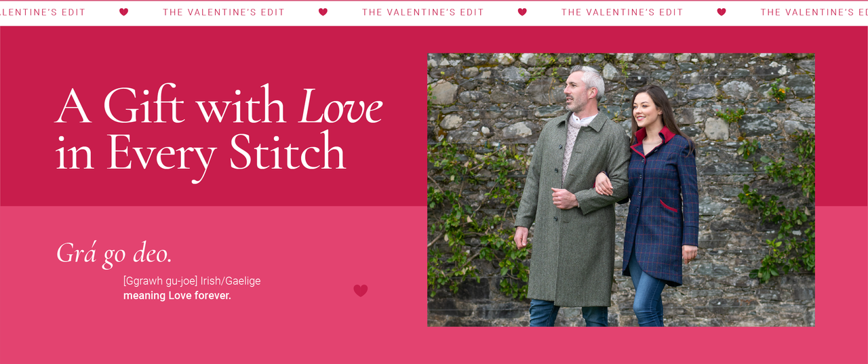Click the 'meaning Love forever.' line
Screen dimensions: 868x364
[x=177, y=296]
